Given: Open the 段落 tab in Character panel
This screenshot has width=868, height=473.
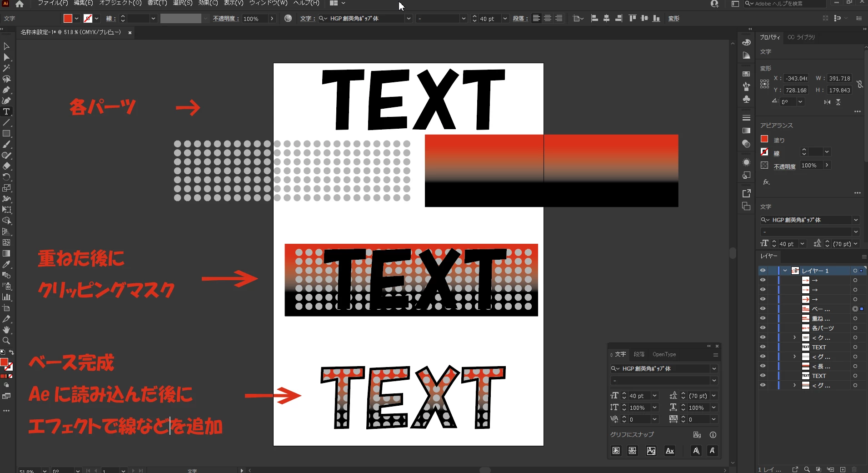Looking at the screenshot, I should tap(639, 354).
